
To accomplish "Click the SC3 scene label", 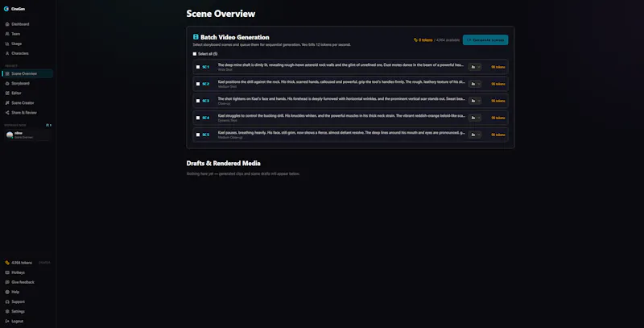I will point(205,101).
